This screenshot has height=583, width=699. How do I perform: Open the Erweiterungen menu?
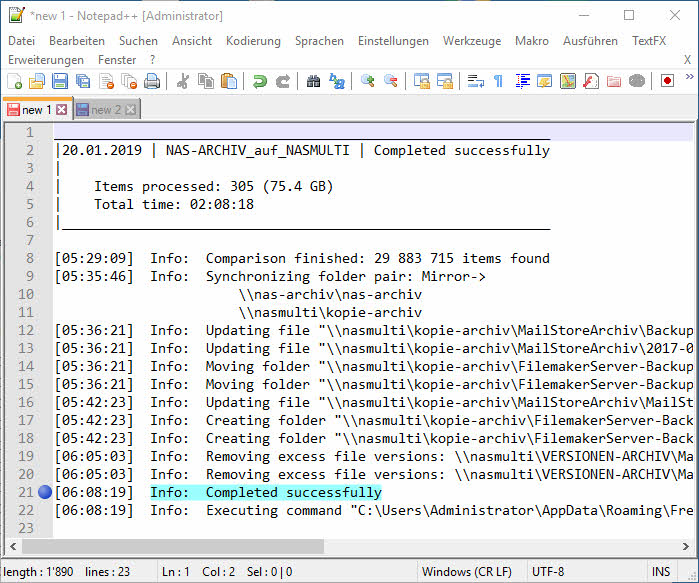(x=46, y=60)
